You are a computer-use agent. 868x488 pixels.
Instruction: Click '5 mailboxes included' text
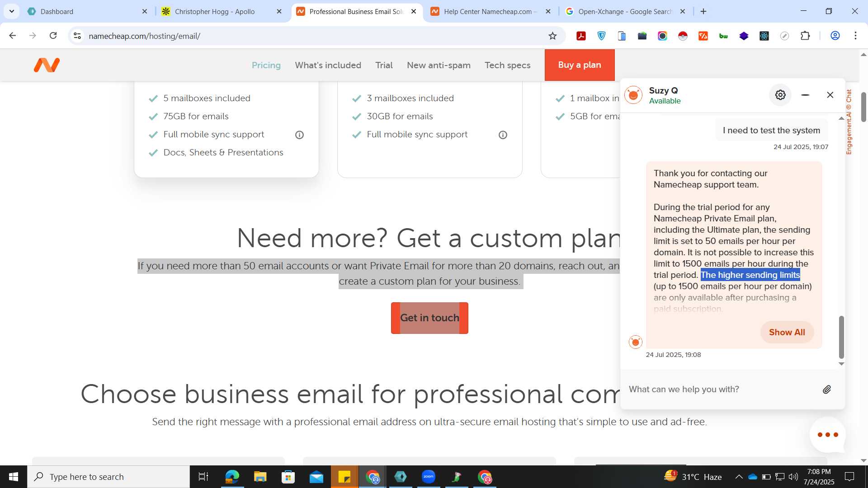pyautogui.click(x=207, y=99)
